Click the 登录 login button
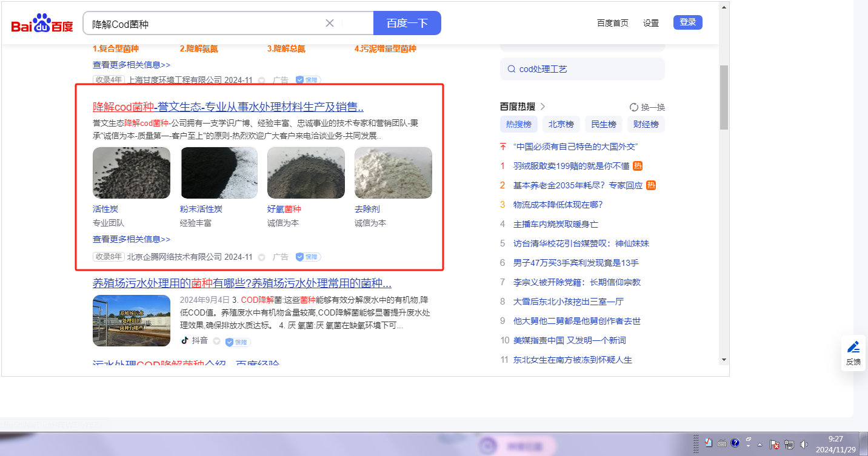This screenshot has height=456, width=868. coord(687,22)
